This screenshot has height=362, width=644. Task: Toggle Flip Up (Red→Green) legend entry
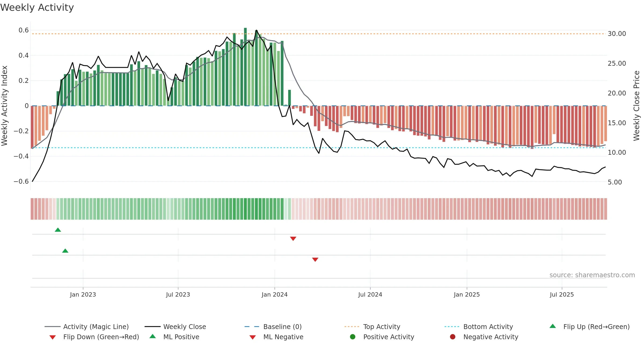click(x=589, y=327)
